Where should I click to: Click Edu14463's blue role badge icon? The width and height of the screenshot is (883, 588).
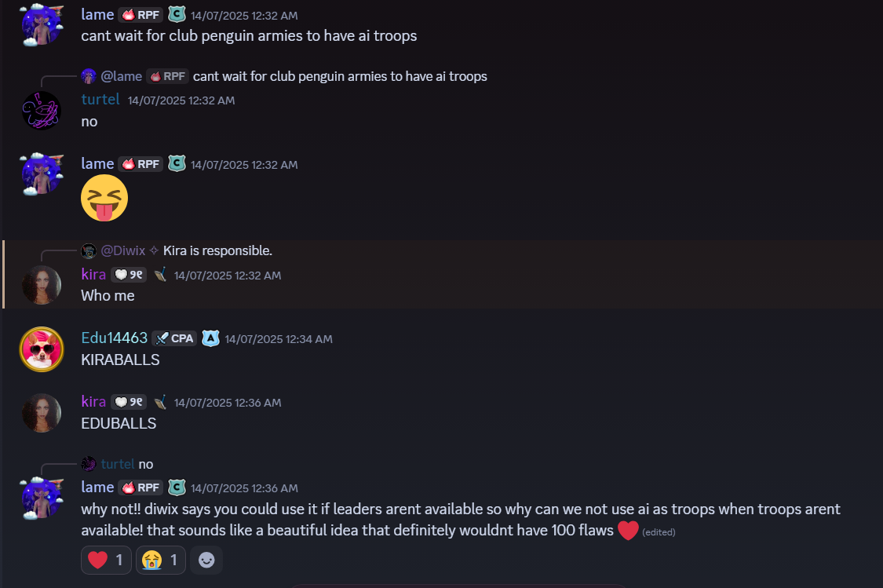(210, 338)
